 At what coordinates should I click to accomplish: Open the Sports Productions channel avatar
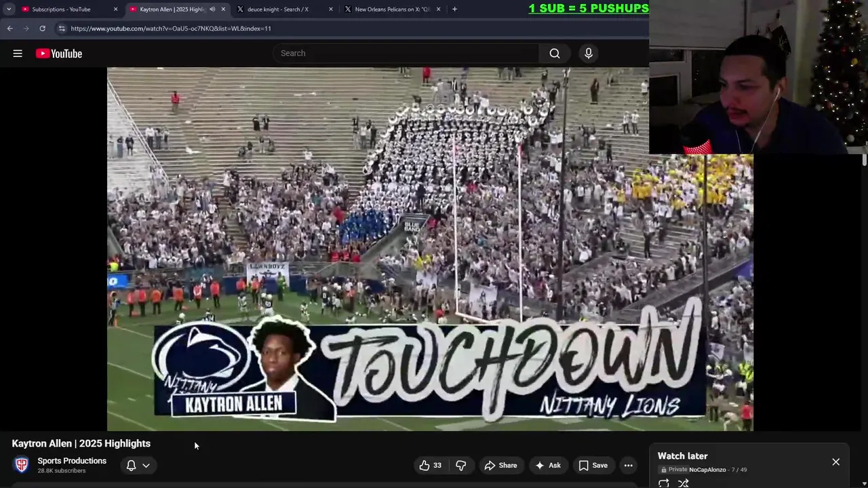tap(22, 465)
